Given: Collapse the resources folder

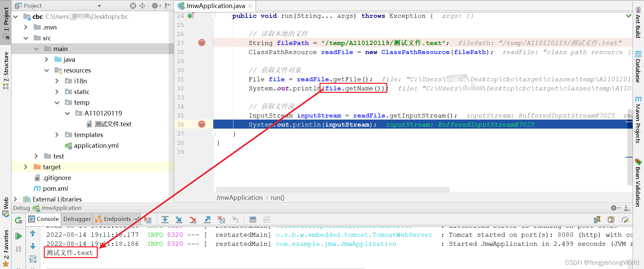Looking at the screenshot, I should [47, 70].
